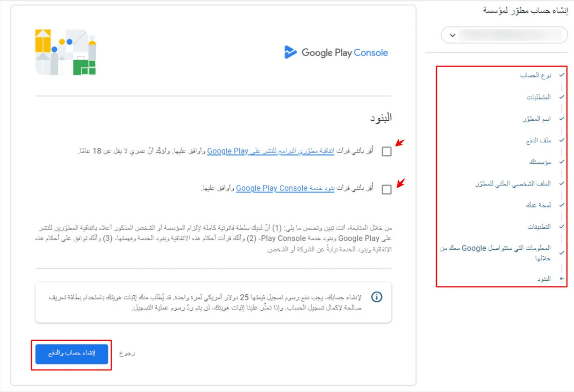574x392 pixels.
Task: Check the Play Console terms of service checkbox
Action: 386,189
